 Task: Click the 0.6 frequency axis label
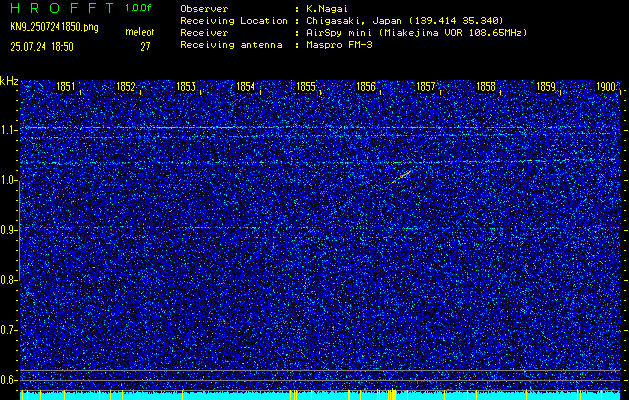coord(7,380)
